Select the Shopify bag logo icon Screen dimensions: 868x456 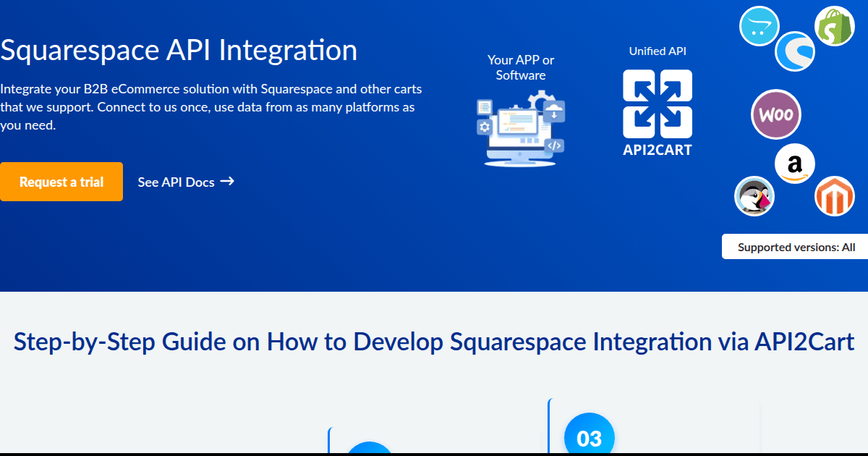click(835, 27)
